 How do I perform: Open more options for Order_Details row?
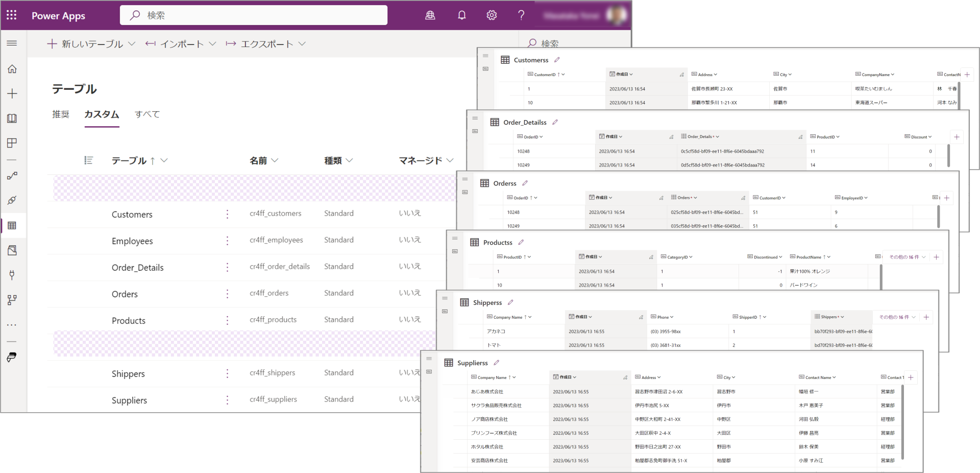227,267
